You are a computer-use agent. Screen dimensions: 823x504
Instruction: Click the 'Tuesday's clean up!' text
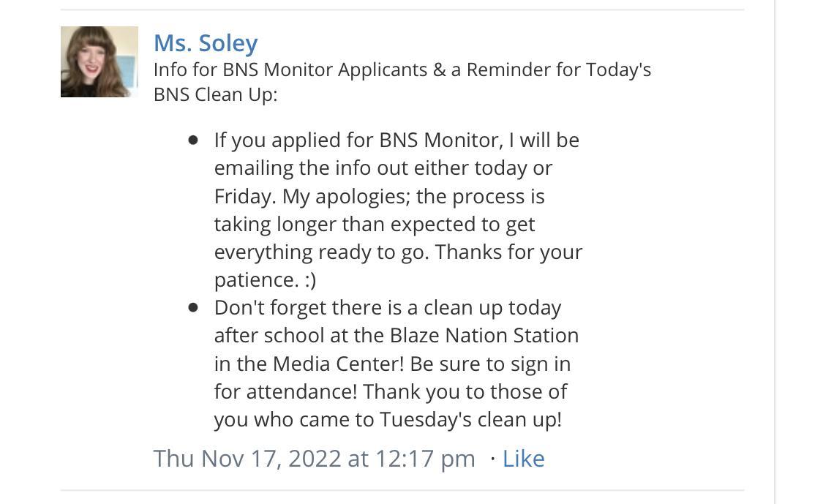470,420
